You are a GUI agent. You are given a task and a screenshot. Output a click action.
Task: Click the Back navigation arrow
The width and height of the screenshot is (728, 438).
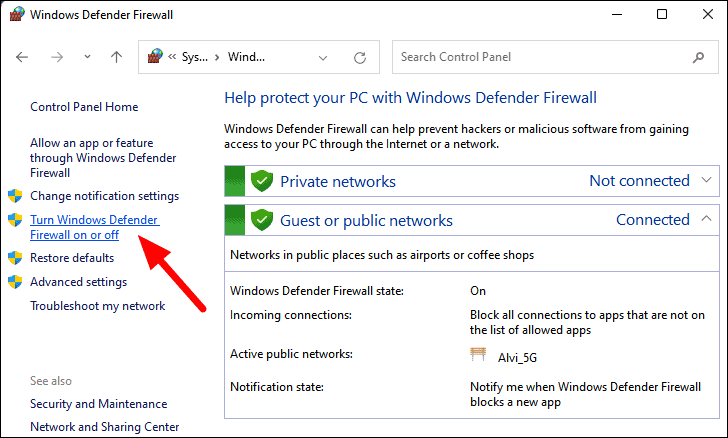point(22,57)
